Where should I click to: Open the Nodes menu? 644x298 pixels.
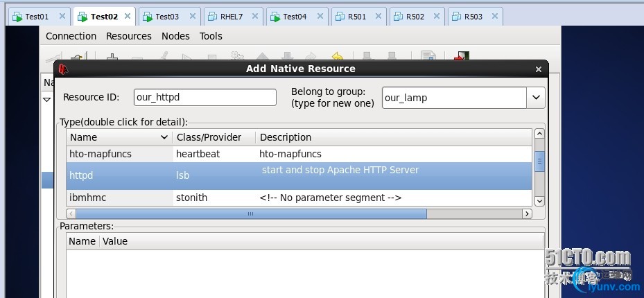[175, 36]
